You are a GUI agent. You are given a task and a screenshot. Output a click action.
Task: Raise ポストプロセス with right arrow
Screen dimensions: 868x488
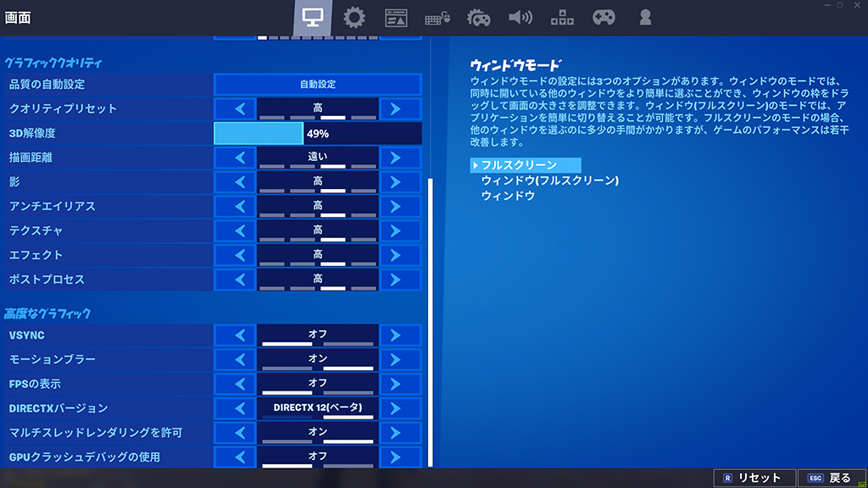pyautogui.click(x=400, y=280)
